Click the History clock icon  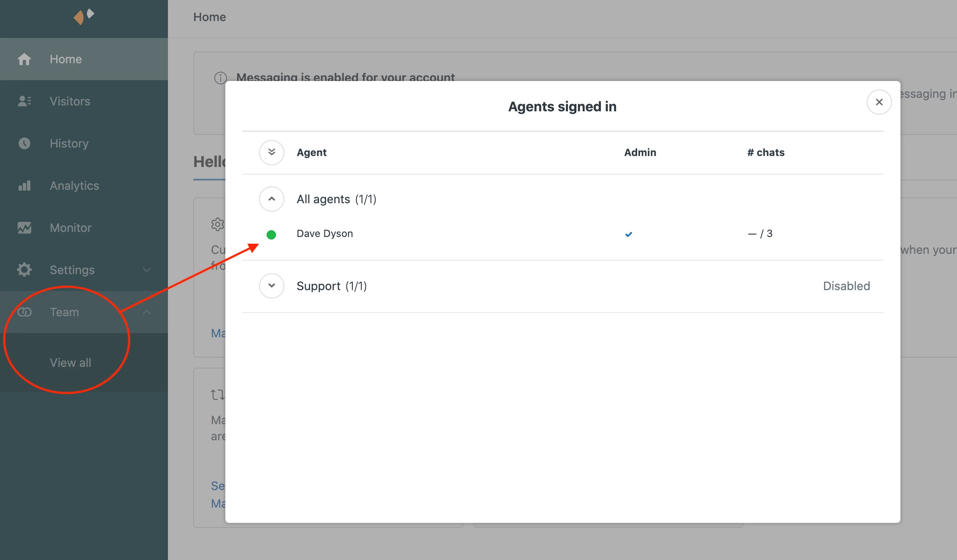[24, 143]
